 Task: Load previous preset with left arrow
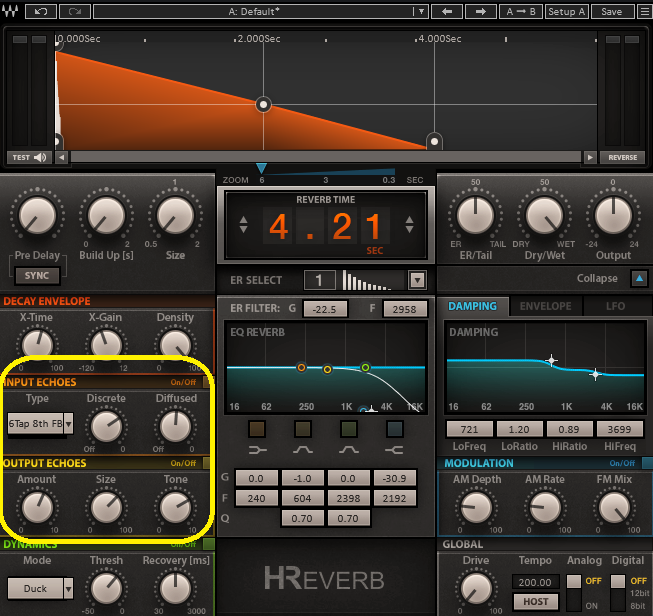447,11
